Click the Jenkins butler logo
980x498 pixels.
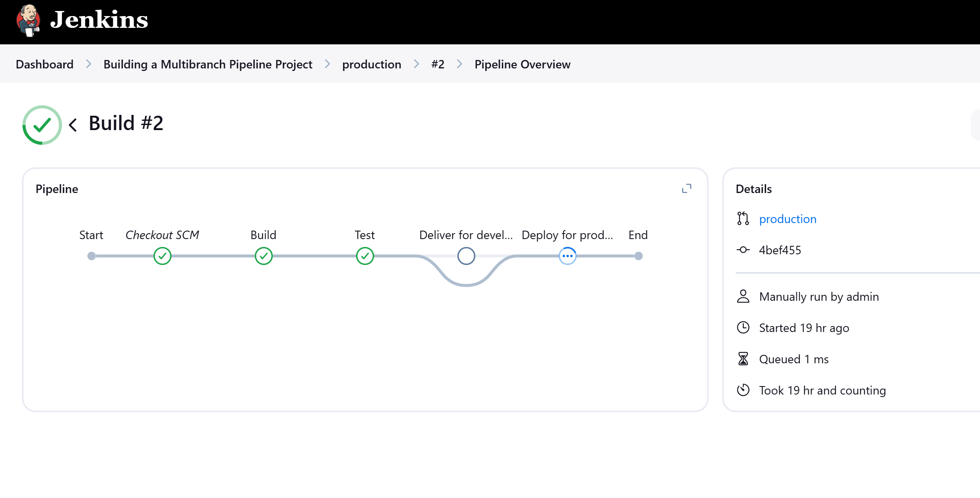[28, 20]
